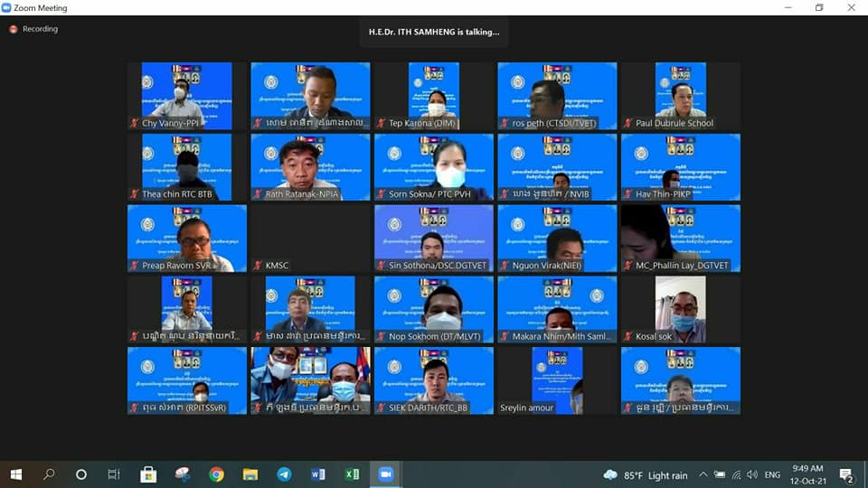Open Task View in the taskbar
Viewport: 868px width, 488px height.
click(114, 474)
